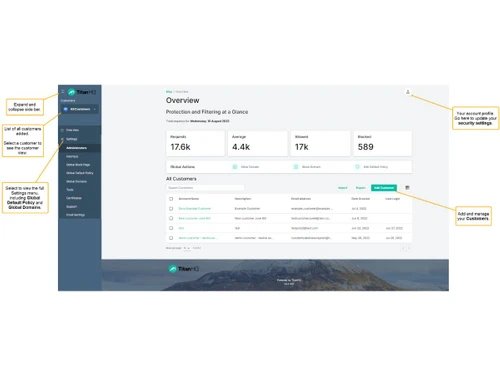This screenshot has width=500, height=375.
Task: Click the Edit Default Policy action
Action: [376, 167]
